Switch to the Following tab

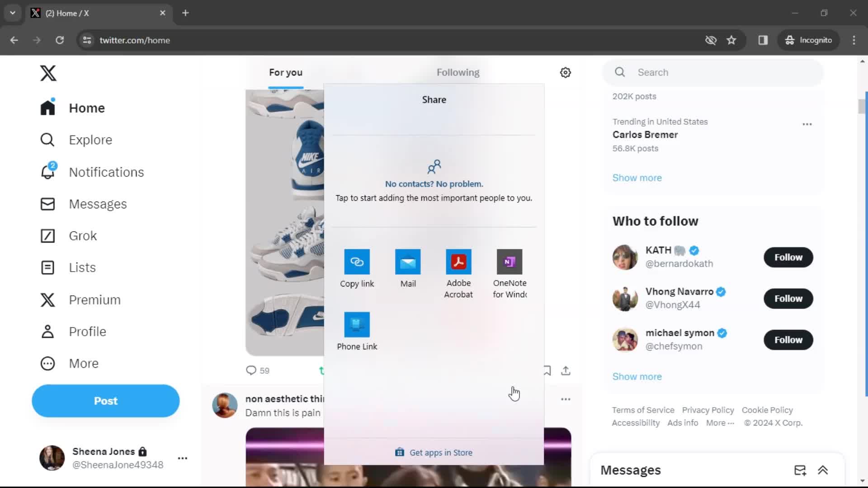pos(458,72)
